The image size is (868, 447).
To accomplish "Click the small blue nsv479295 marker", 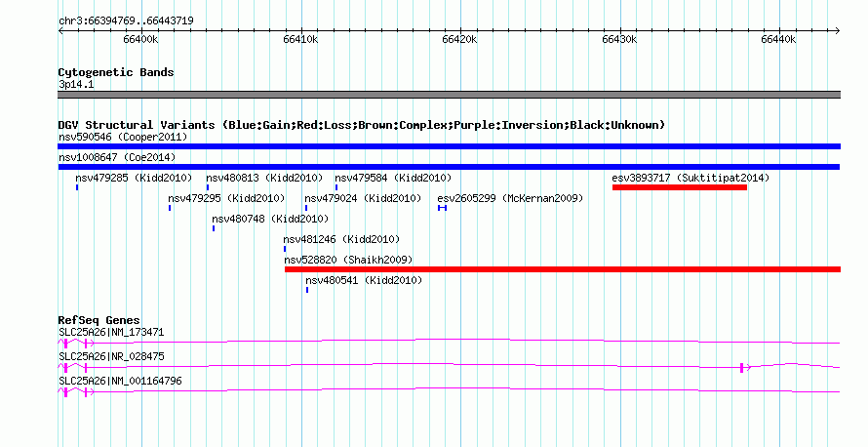I will tap(170, 208).
